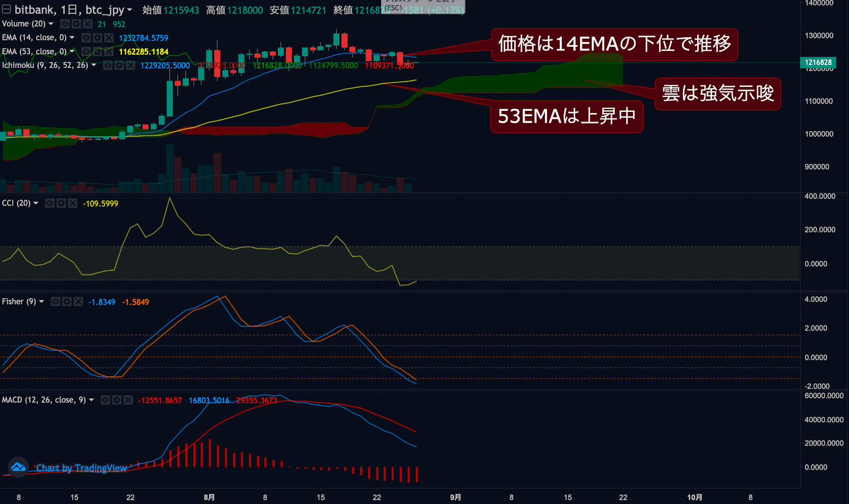Remove the MACD indicator with X
Screen dimensions: 849x504
[128, 400]
